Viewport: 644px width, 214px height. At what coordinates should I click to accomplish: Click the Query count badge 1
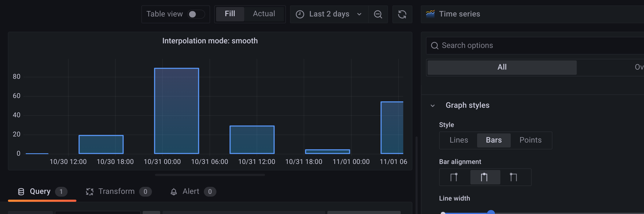pos(61,192)
